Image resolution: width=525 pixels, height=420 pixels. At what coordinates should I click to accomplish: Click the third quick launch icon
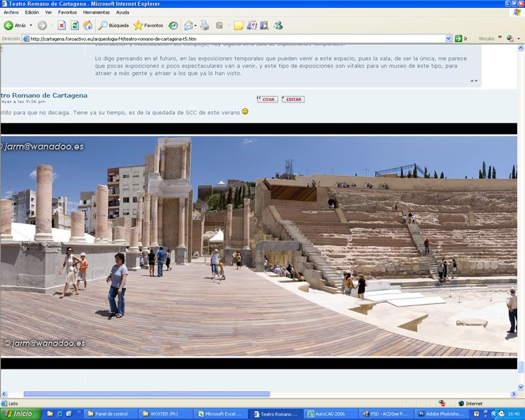click(x=69, y=414)
